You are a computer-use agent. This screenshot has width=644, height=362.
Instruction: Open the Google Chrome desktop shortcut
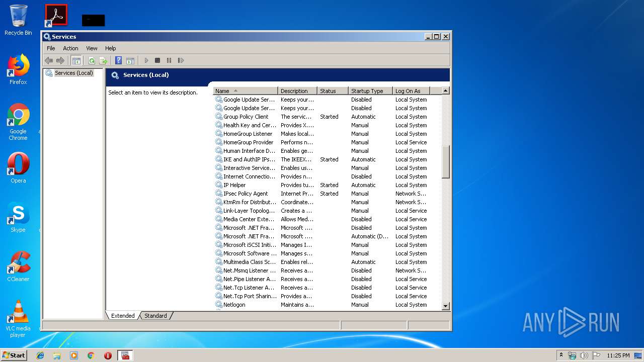click(x=18, y=122)
